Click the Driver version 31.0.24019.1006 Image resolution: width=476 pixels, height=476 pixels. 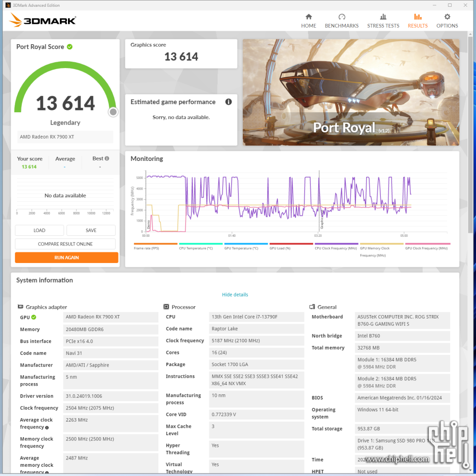pyautogui.click(x=111, y=396)
